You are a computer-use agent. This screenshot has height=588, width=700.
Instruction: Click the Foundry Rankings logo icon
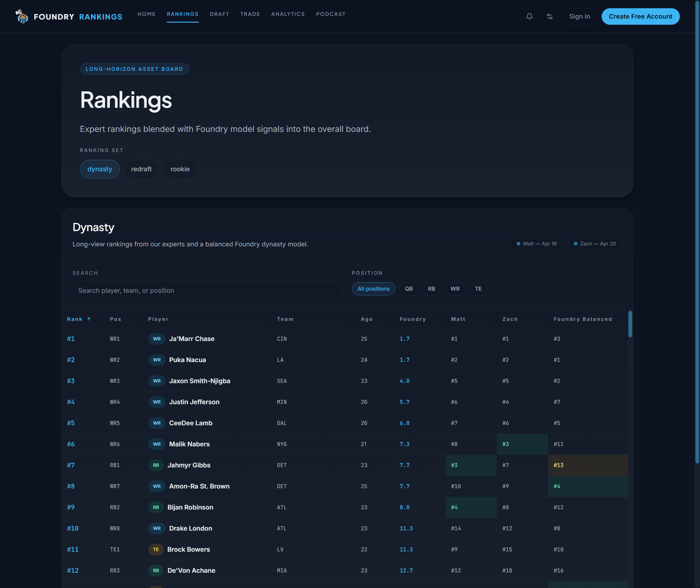(x=22, y=16)
